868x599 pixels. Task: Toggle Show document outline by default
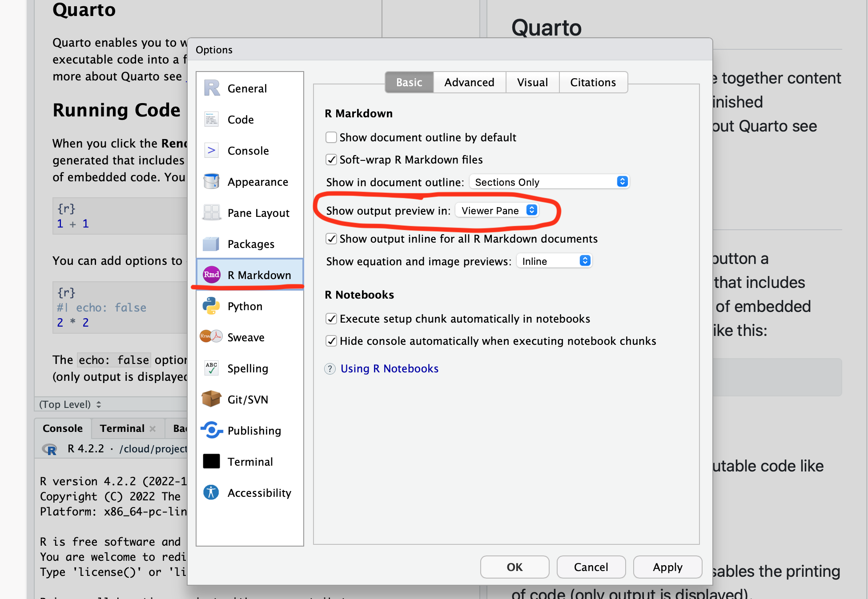pyautogui.click(x=331, y=137)
